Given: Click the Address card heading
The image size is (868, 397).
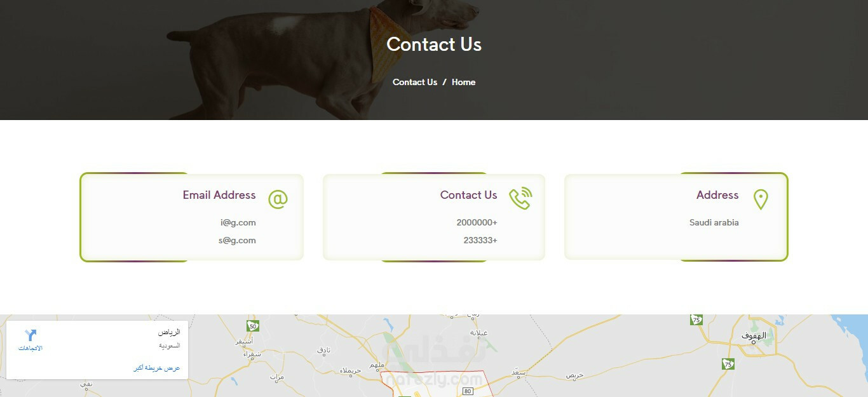Looking at the screenshot, I should click(717, 195).
